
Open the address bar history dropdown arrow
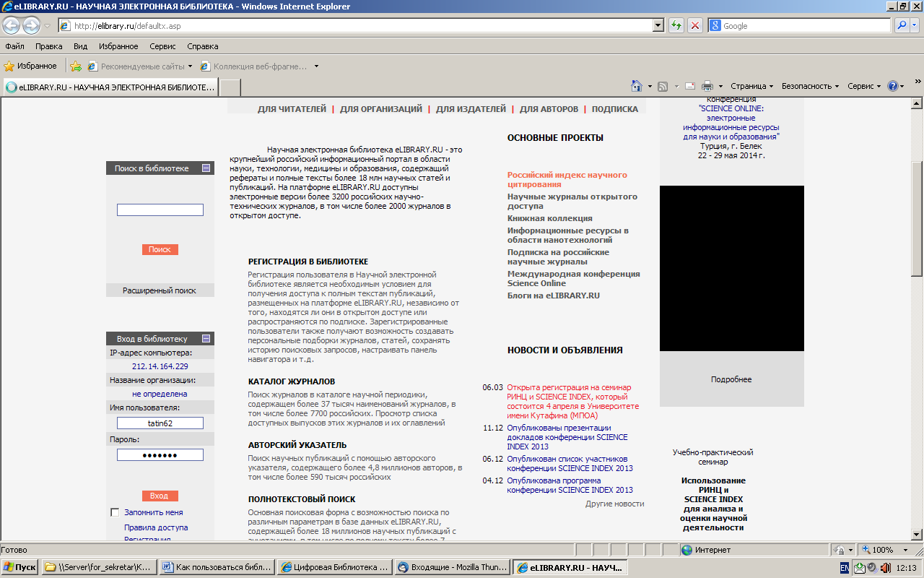point(658,26)
